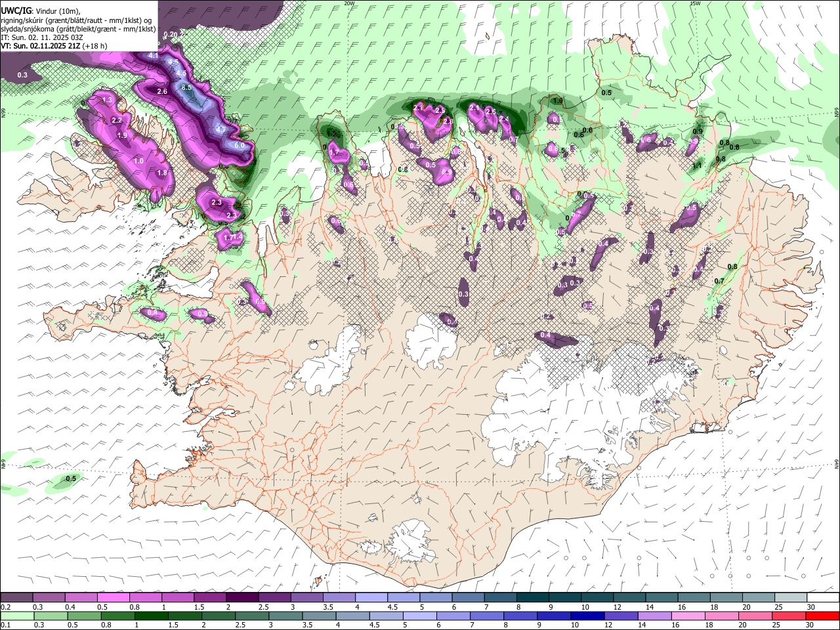Click the light pink 16 swatch in rain scale
Screen dimensions: 840x630
[x=687, y=616]
